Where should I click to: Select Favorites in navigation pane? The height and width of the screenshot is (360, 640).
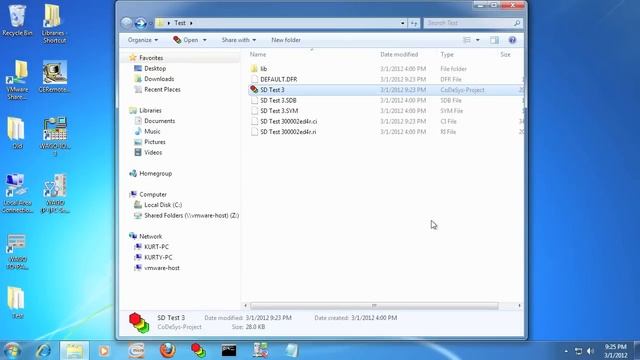(x=151, y=58)
